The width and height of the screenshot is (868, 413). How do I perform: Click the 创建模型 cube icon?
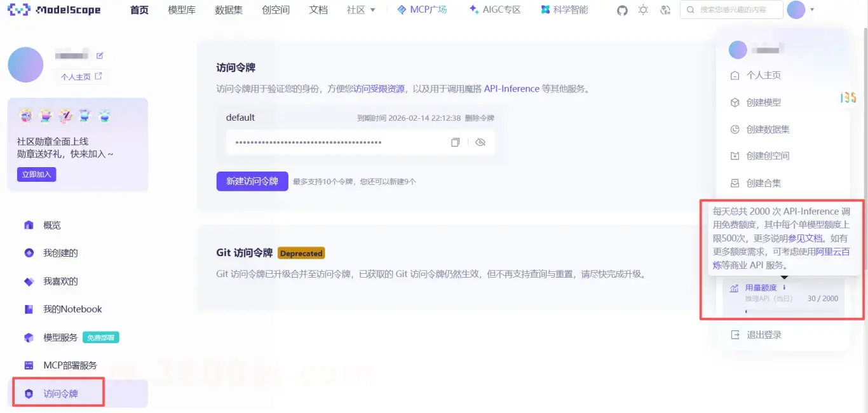735,102
